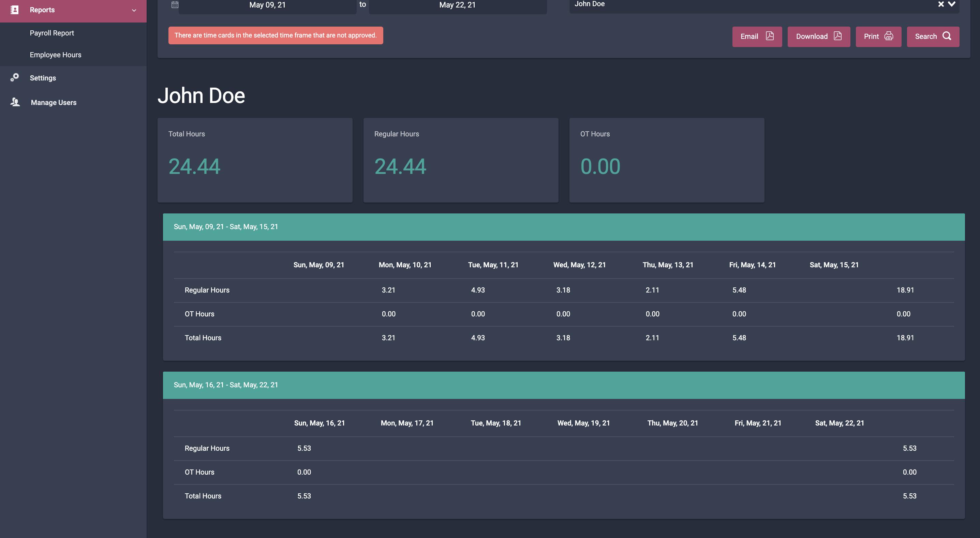Viewport: 980px width, 538px height.
Task: Click column header Sun, May, 09, 21
Action: [319, 265]
